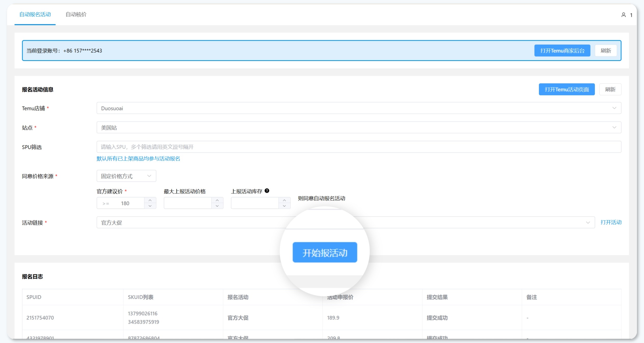644x343 pixels.
Task: Click the 上报活动库存 input field
Action: coord(255,203)
